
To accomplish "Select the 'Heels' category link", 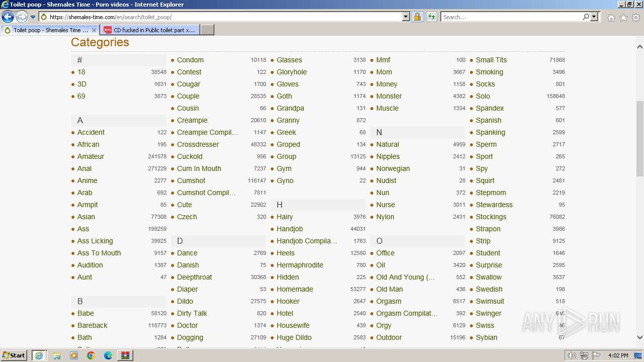I will 285,253.
